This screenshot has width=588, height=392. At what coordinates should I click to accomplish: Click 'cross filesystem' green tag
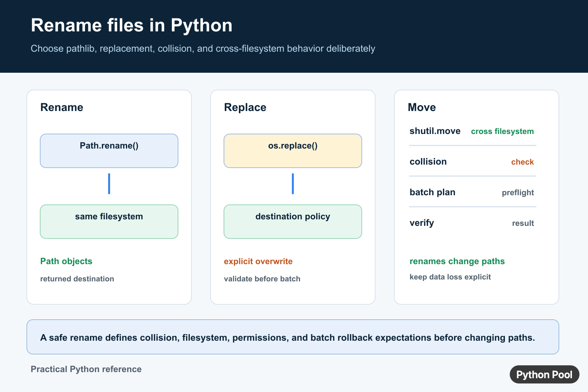502,131
